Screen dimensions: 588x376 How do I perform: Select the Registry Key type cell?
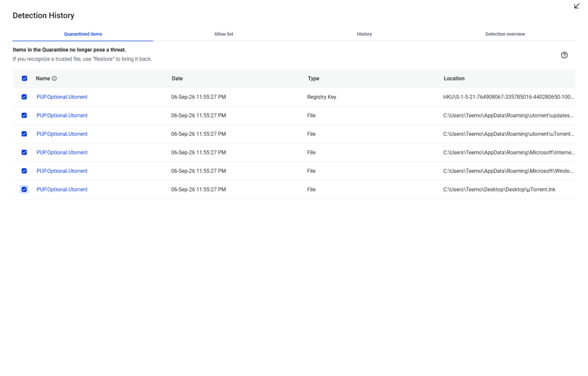coord(322,96)
